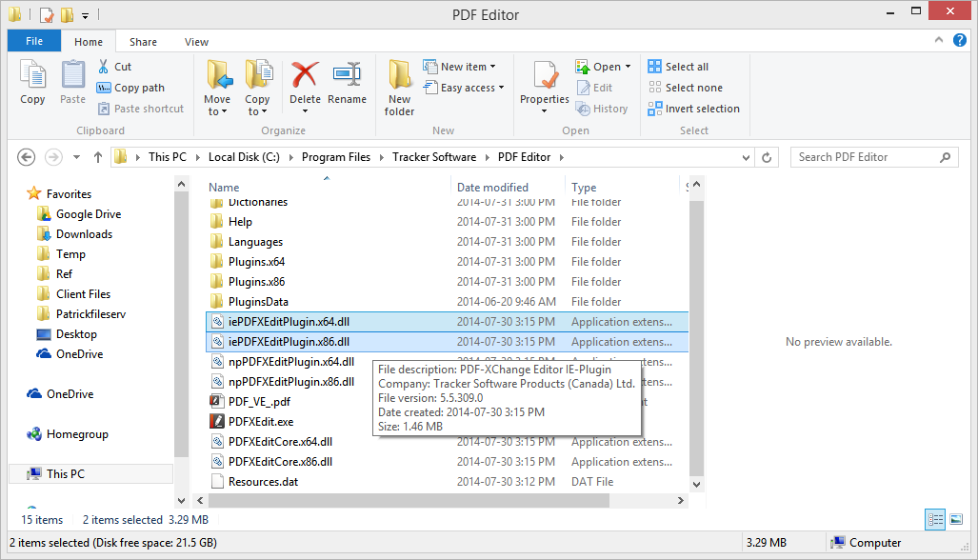Screen dimensions: 978x560
Task: Switch to the View ribbon tab
Action: pos(196,42)
